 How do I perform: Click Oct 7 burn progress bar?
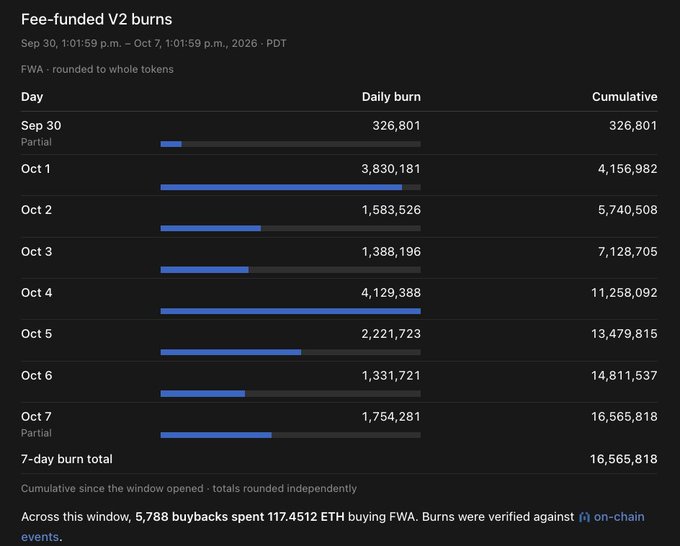click(x=291, y=435)
